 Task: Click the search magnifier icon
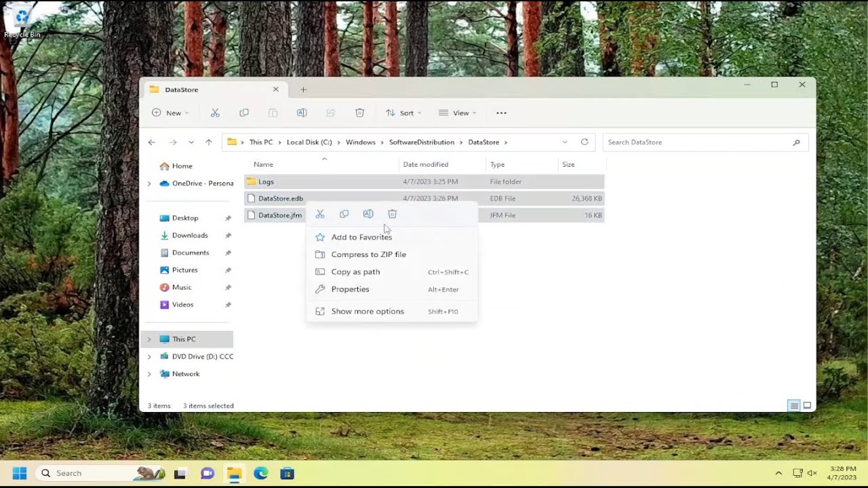(796, 142)
